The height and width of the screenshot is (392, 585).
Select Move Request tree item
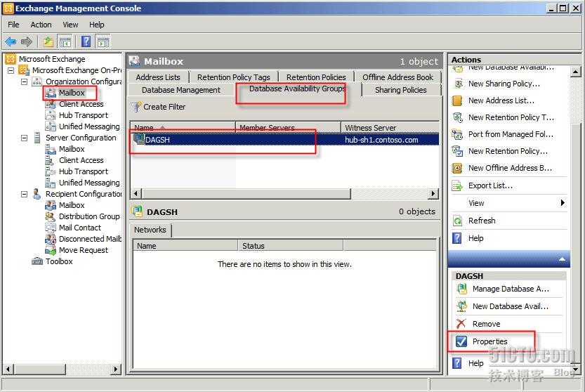[83, 250]
